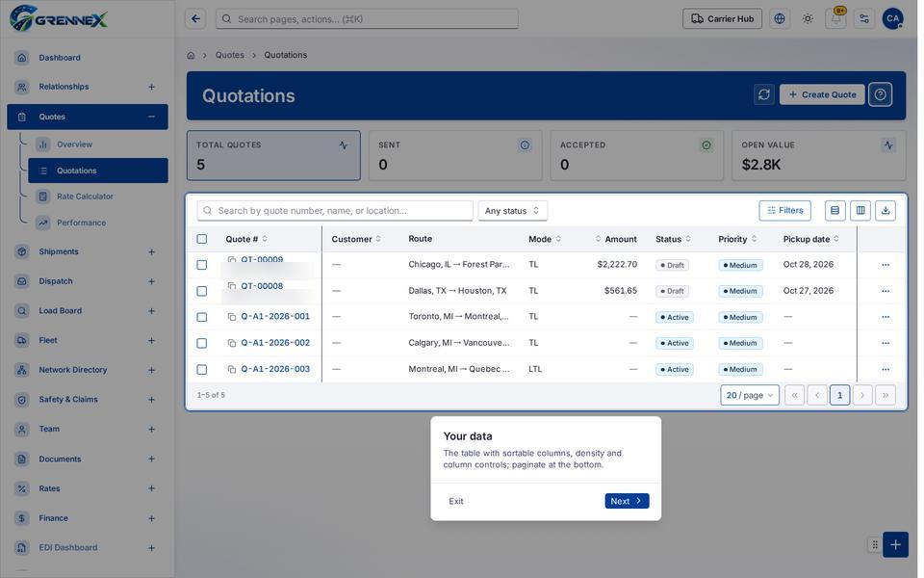The height and width of the screenshot is (578, 924).
Task: Open row actions for Q-A1-2026-003
Action: pyautogui.click(x=885, y=369)
